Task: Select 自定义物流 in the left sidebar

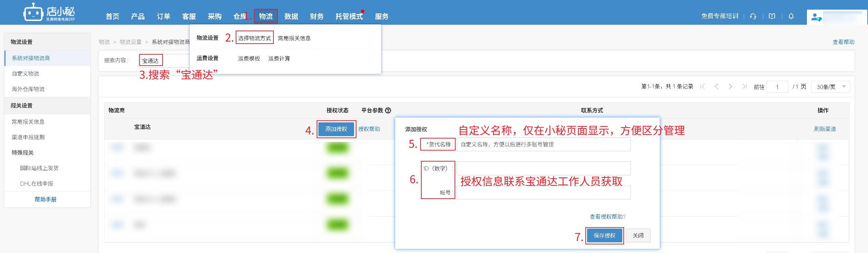Action: coord(25,74)
